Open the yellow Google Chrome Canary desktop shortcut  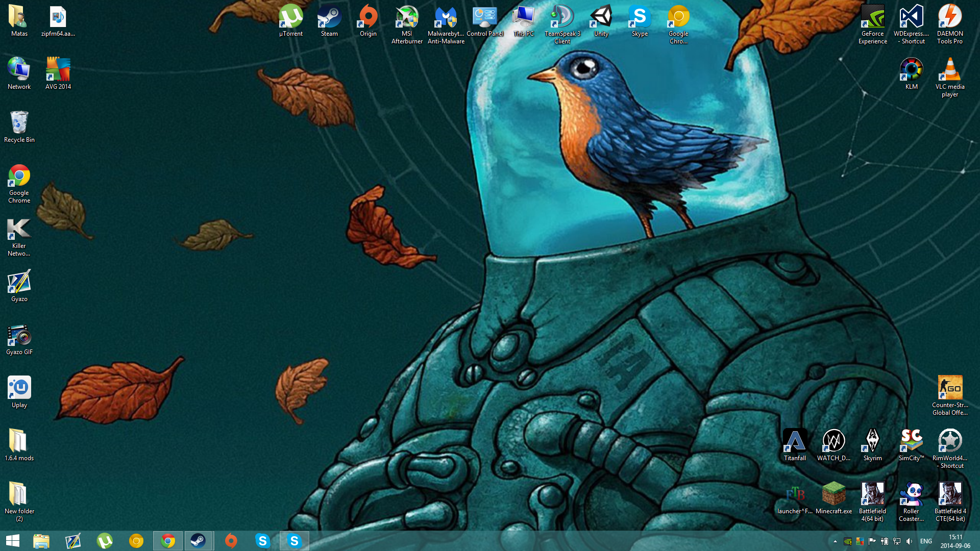pos(679,24)
